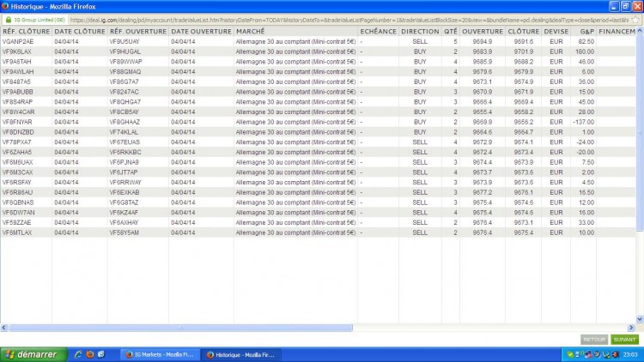
Task: Click the DIRECTION column header
Action: pyautogui.click(x=420, y=31)
